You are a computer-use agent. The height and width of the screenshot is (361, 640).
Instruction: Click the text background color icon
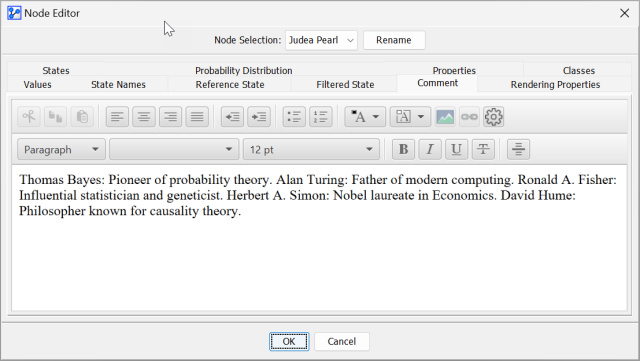pos(403,117)
